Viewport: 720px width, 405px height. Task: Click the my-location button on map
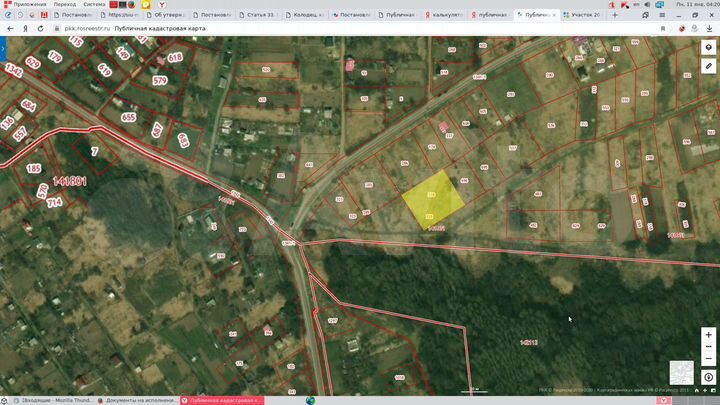tap(708, 377)
